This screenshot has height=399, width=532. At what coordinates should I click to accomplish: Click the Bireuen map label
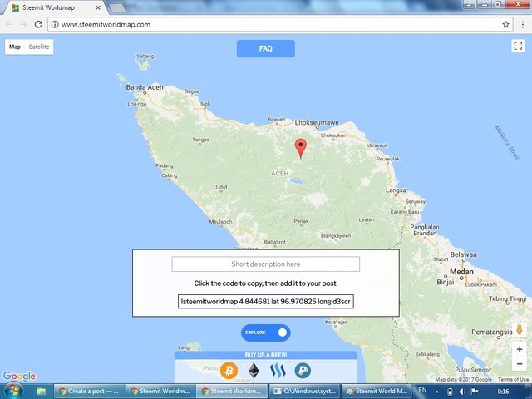[x=277, y=120]
